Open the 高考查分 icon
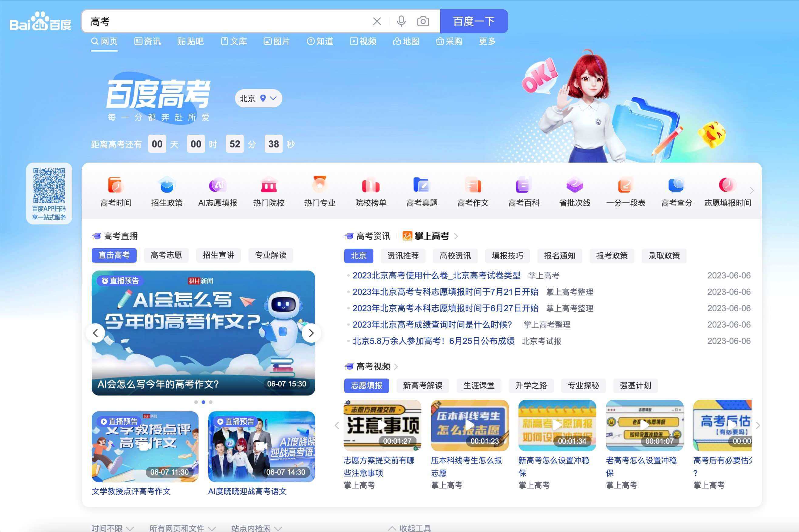799x532 pixels. point(676,192)
